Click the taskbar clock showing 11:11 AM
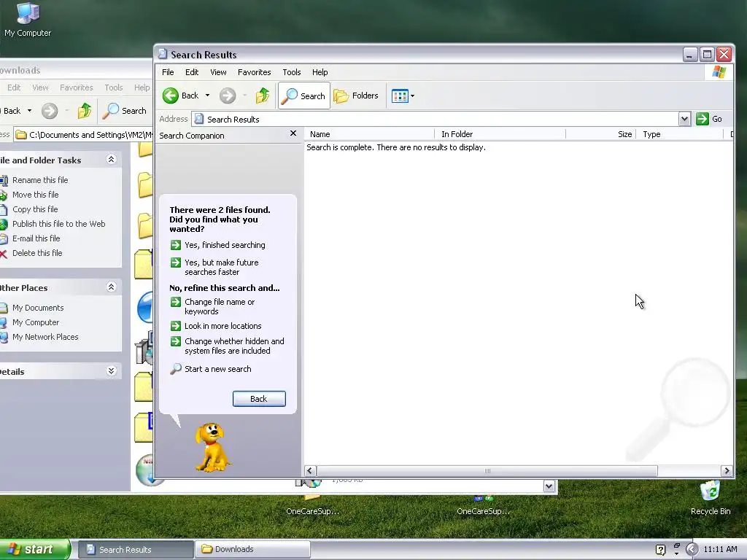Screen dimensions: 747x560 tap(720, 550)
